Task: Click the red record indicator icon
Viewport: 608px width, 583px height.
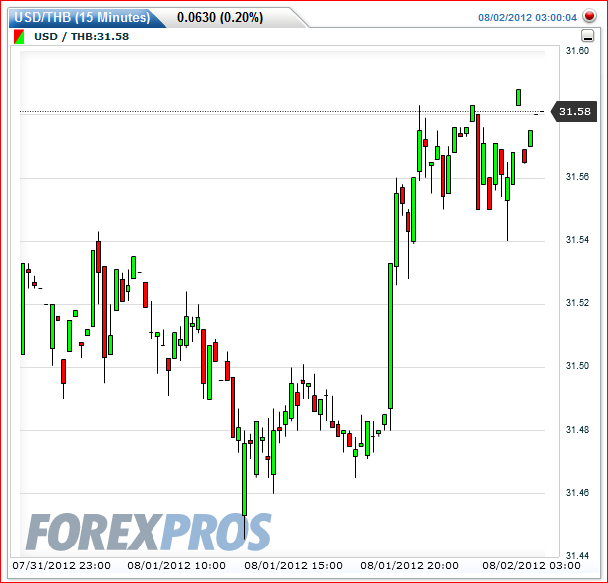Action: pos(589,16)
